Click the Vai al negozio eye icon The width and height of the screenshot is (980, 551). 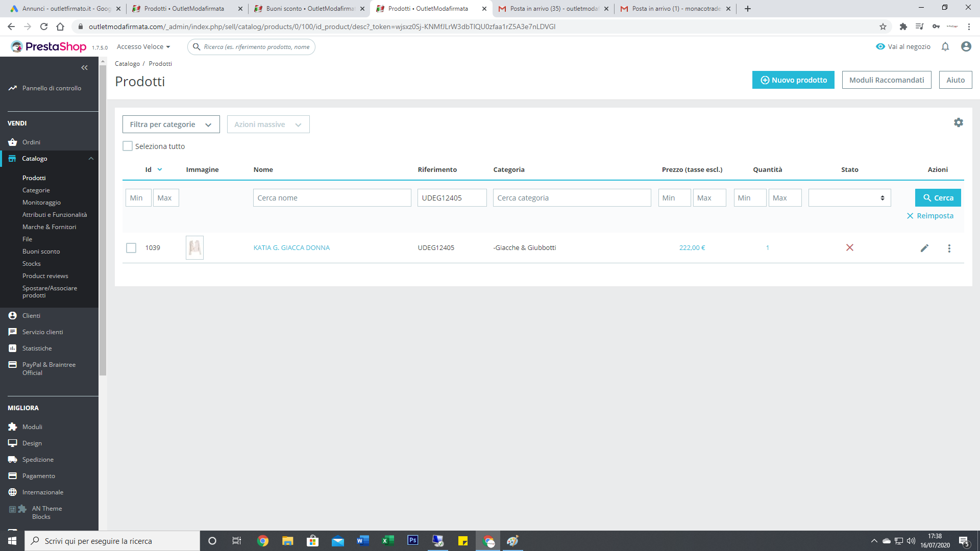[x=880, y=46]
